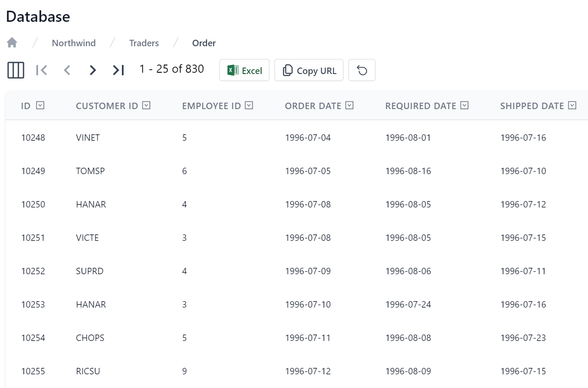This screenshot has width=588, height=388.
Task: Navigate to Northwind in the breadcrumb
Action: (74, 43)
